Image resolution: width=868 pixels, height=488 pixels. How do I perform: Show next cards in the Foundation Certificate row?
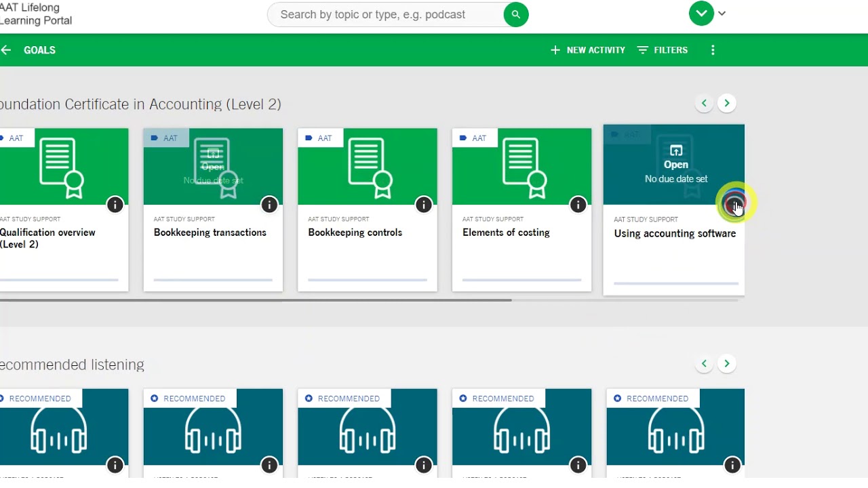[x=727, y=103]
